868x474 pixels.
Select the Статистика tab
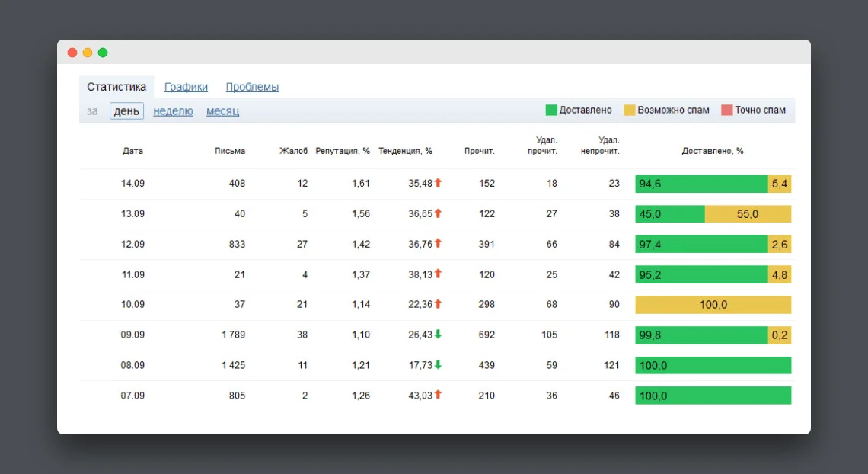coord(116,87)
